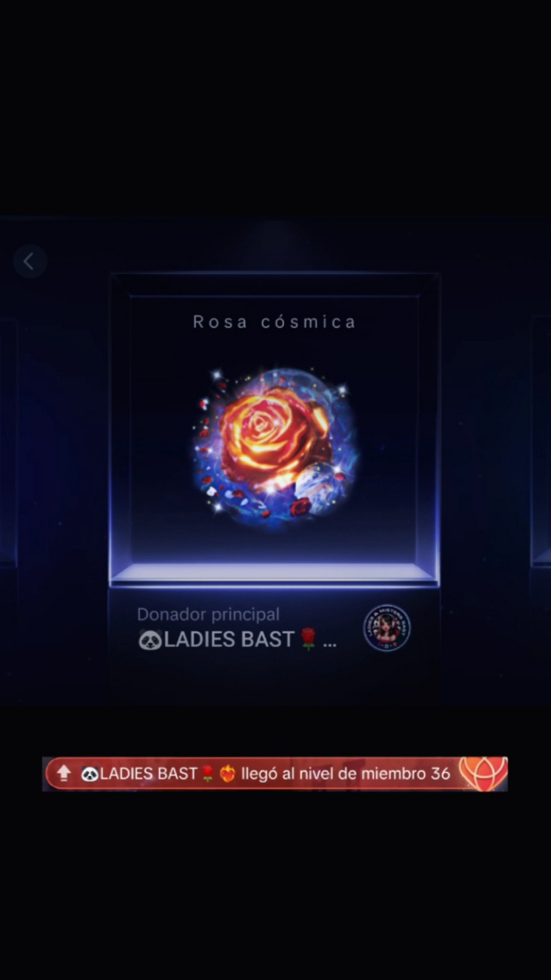Select the Rosa cósmica title text
Screen dimensions: 551x980
274,322
